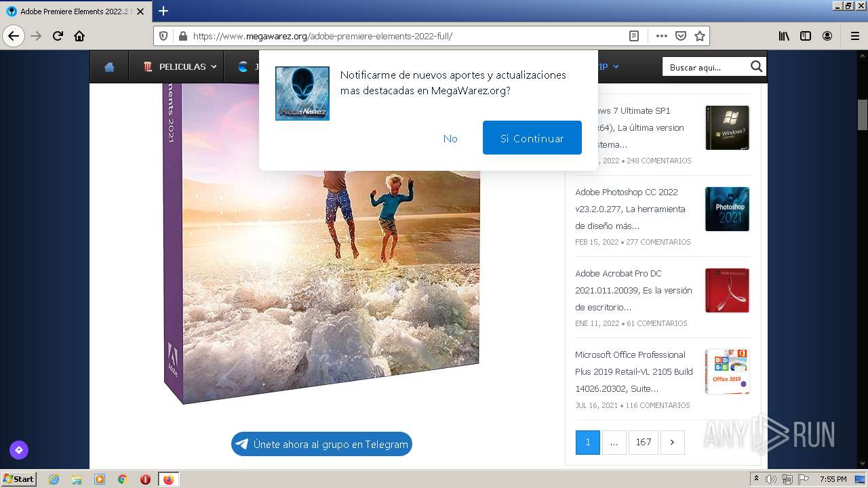Open the Library bookmarks icon
The height and width of the screenshot is (488, 868).
[x=784, y=36]
